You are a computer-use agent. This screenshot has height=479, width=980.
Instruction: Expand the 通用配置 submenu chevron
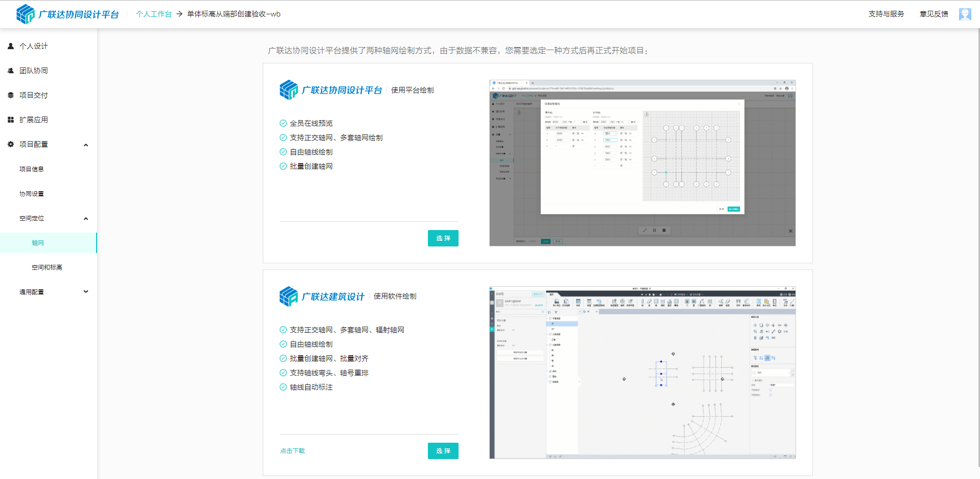86,291
